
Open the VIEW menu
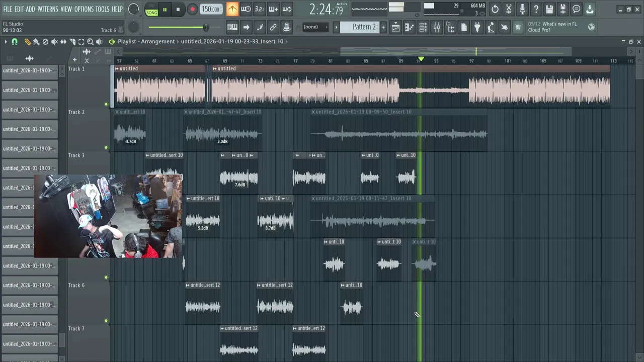tap(66, 9)
